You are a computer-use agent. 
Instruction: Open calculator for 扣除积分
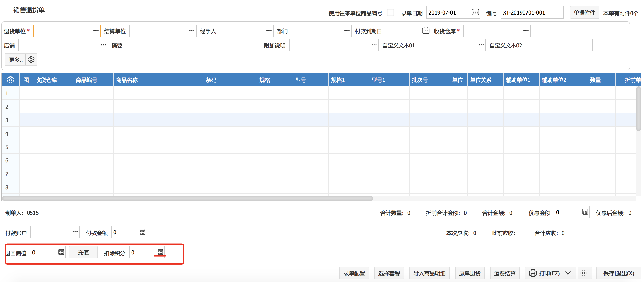(x=160, y=252)
